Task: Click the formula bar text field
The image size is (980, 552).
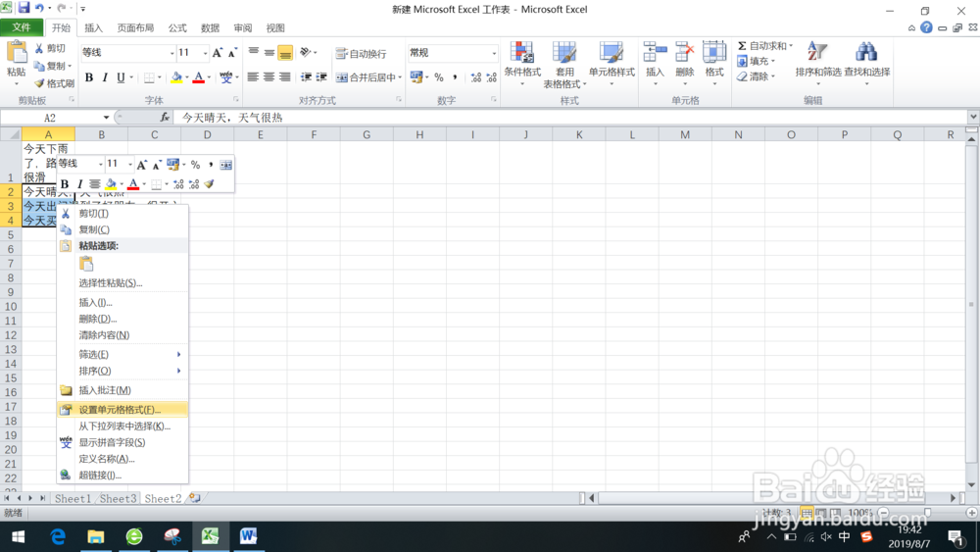Action: click(x=570, y=118)
